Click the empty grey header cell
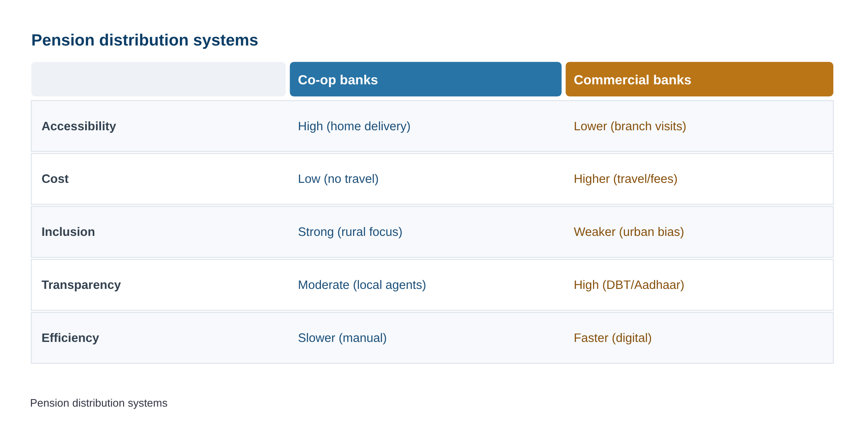The image size is (868, 430). (159, 79)
